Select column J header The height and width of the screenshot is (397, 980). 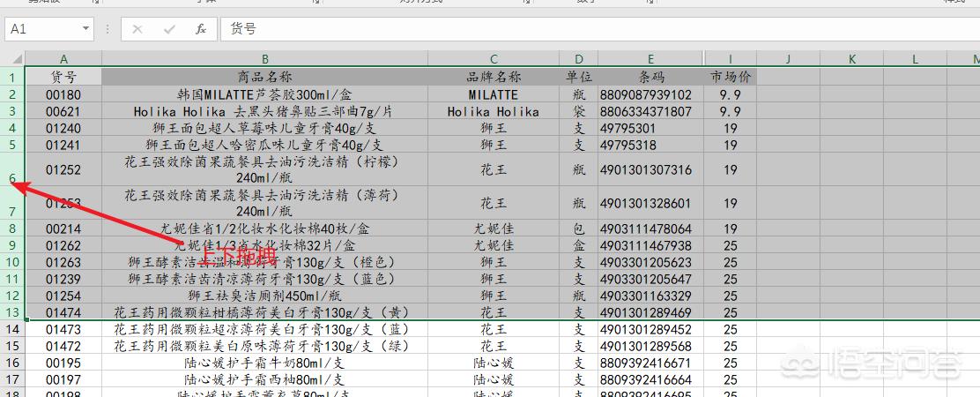(x=788, y=59)
